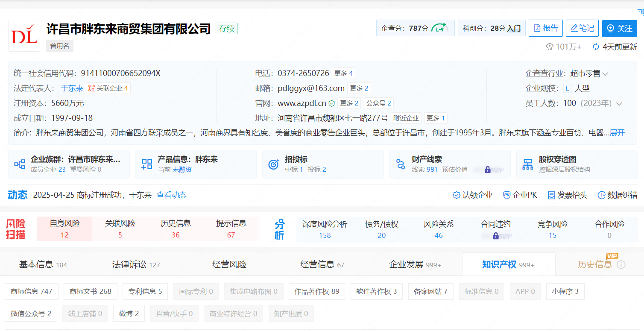The width and height of the screenshot is (644, 331).
Task: Expand the 员工人数 2023年 dropdown arrow
Action: pos(619,104)
